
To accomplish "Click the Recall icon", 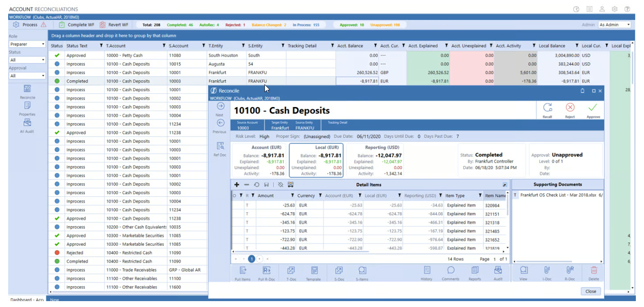I will tap(547, 108).
